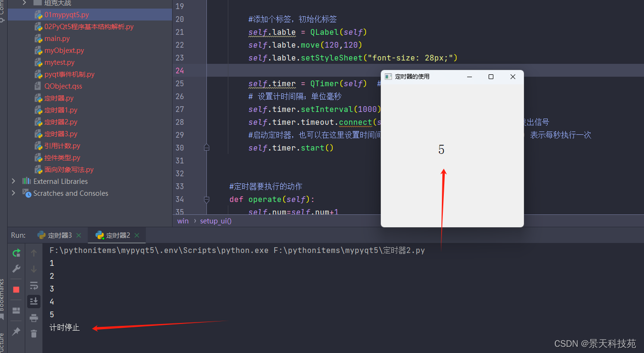
Task: Place cursor in self.timer.start() code line
Action: pyautogui.click(x=291, y=148)
